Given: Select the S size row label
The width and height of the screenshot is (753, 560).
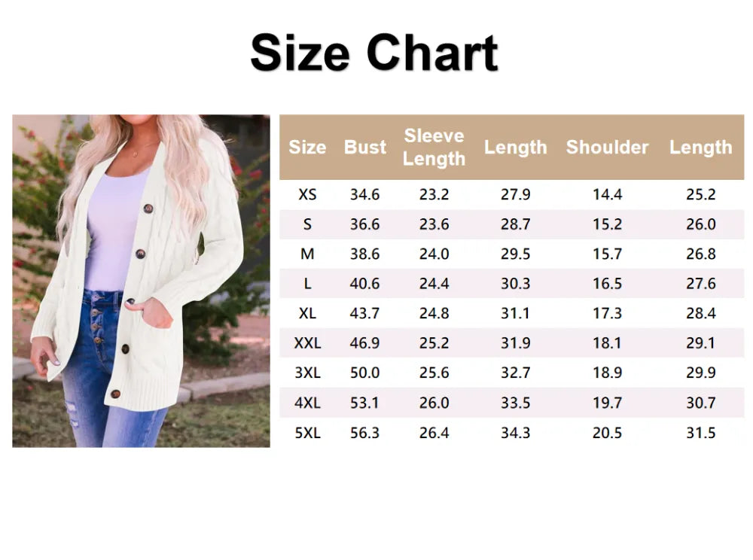Looking at the screenshot, I should (307, 224).
